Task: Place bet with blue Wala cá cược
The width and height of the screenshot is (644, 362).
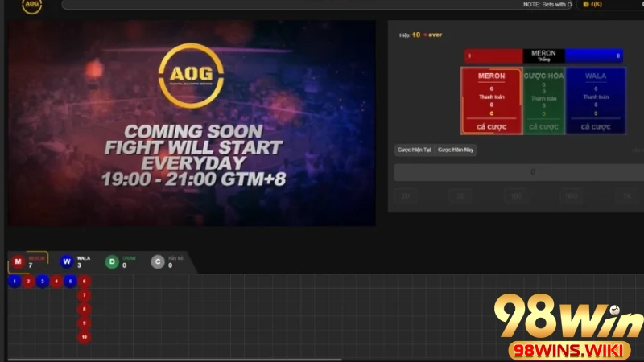Action: pyautogui.click(x=596, y=127)
